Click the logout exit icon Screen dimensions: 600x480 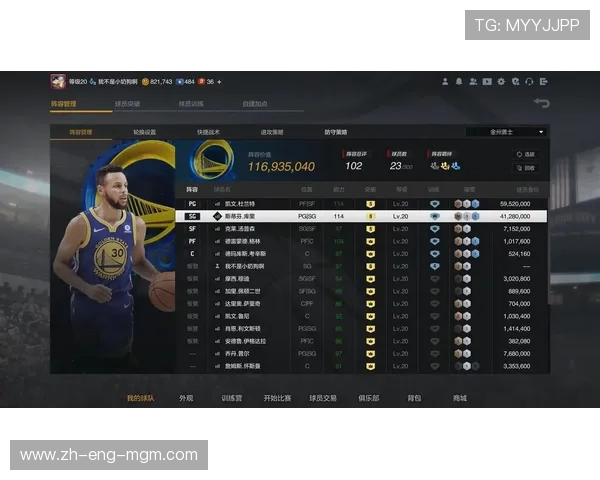543,82
